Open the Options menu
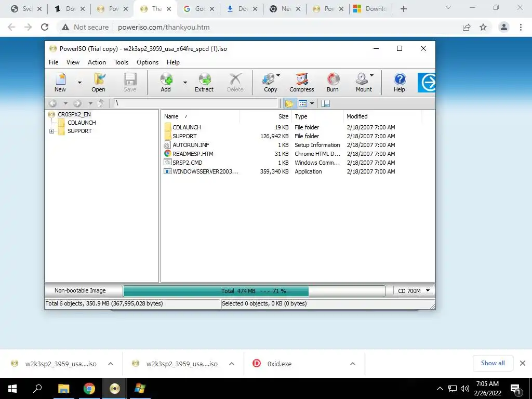 (x=148, y=62)
